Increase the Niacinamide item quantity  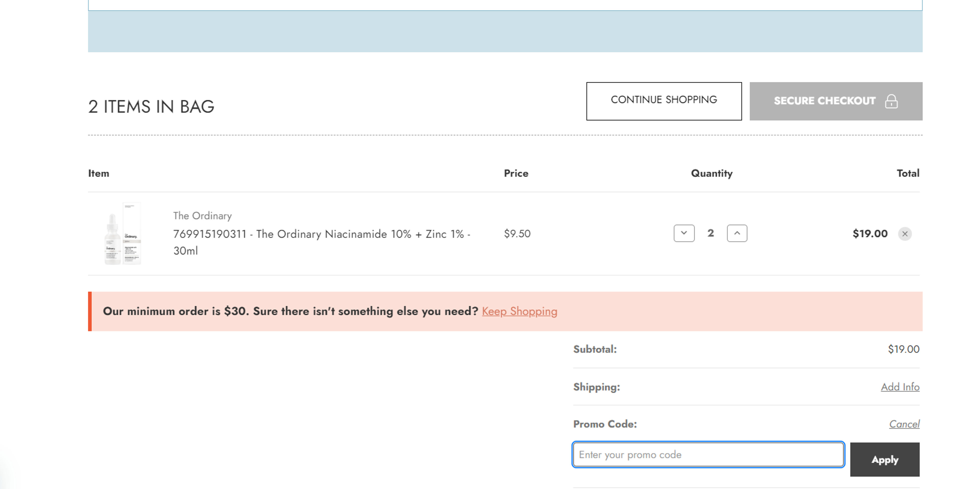coord(737,233)
